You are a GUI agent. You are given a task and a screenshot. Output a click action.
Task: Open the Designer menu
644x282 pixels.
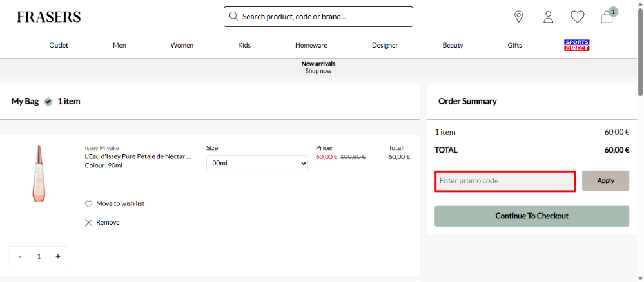click(x=385, y=46)
